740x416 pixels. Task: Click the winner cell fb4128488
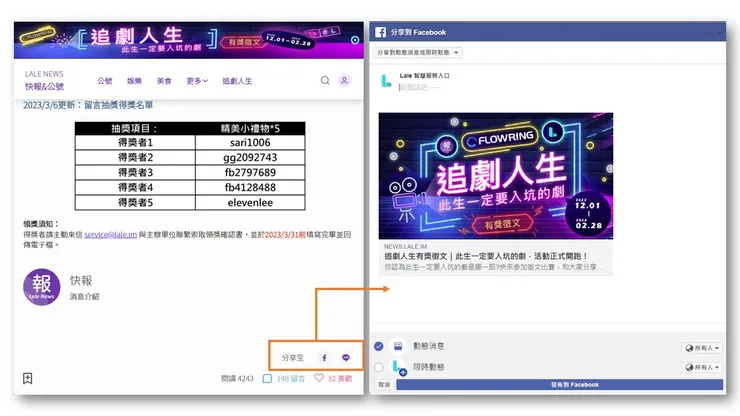pyautogui.click(x=250, y=187)
